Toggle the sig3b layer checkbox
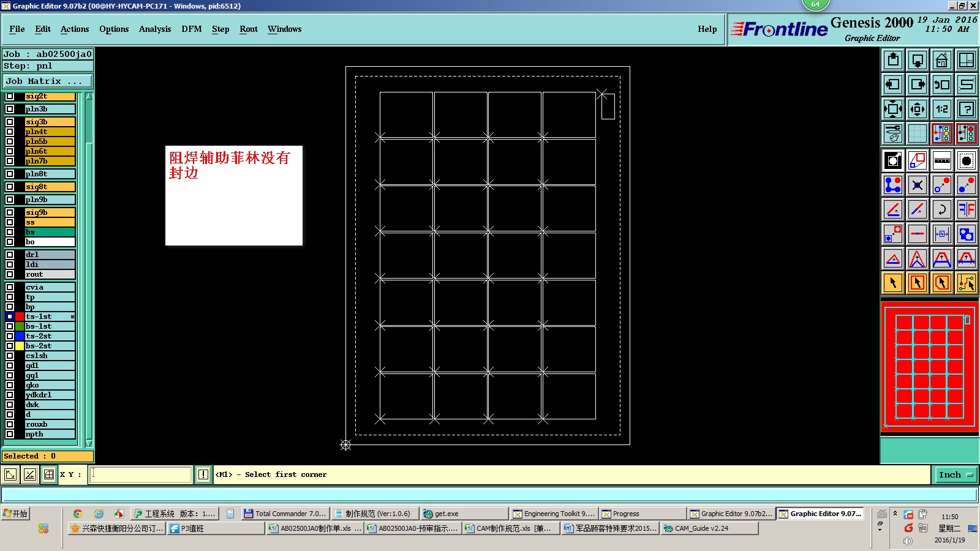Viewport: 980px width, 551px height. click(x=10, y=122)
